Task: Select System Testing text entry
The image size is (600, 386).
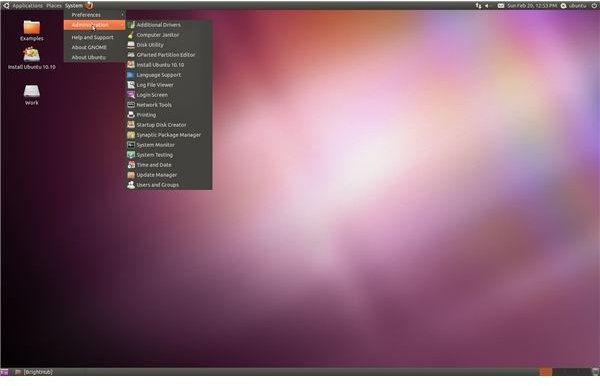Action: pyautogui.click(x=155, y=155)
